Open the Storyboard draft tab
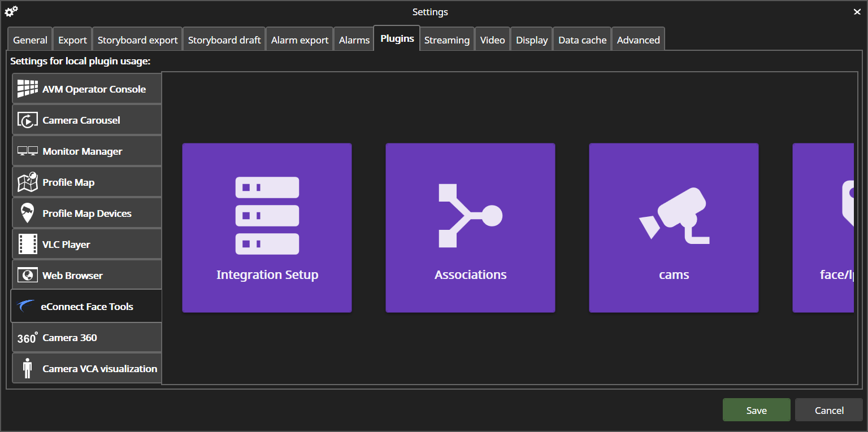Screen dimensions: 868x432 (x=224, y=40)
